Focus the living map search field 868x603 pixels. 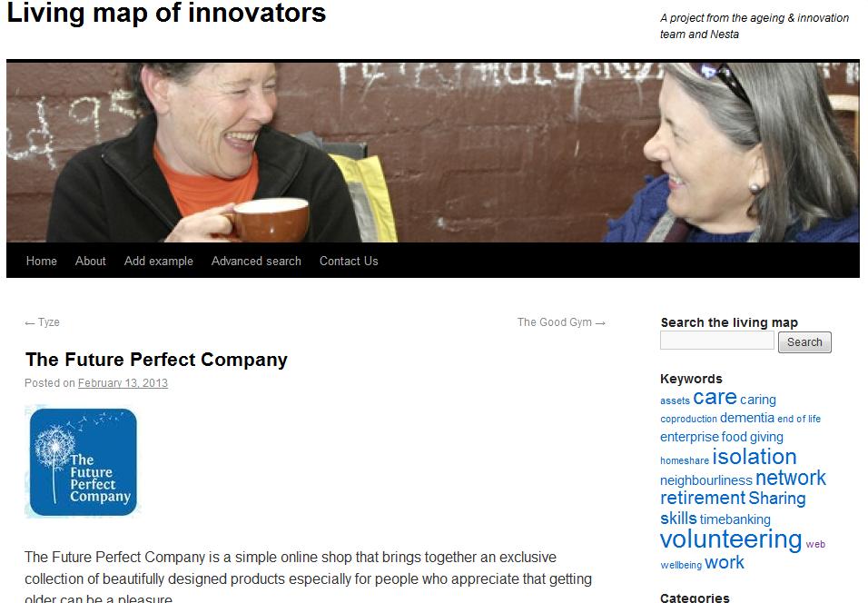coord(717,341)
